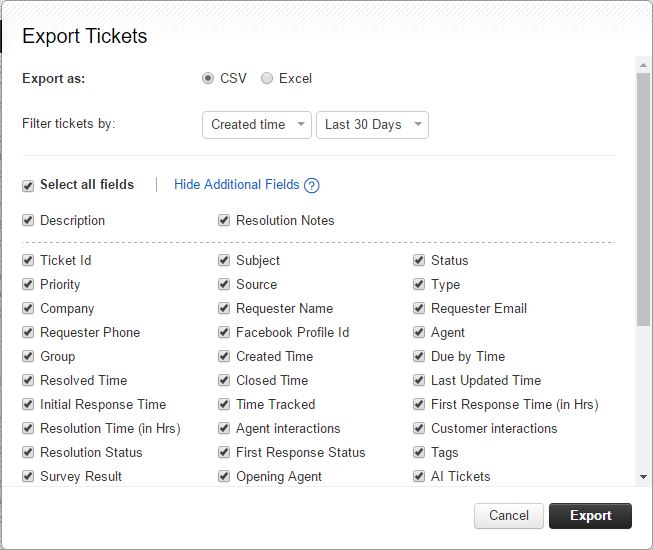Click the scrollbar down arrow
Screen dimensions: 653x550
coord(643,477)
